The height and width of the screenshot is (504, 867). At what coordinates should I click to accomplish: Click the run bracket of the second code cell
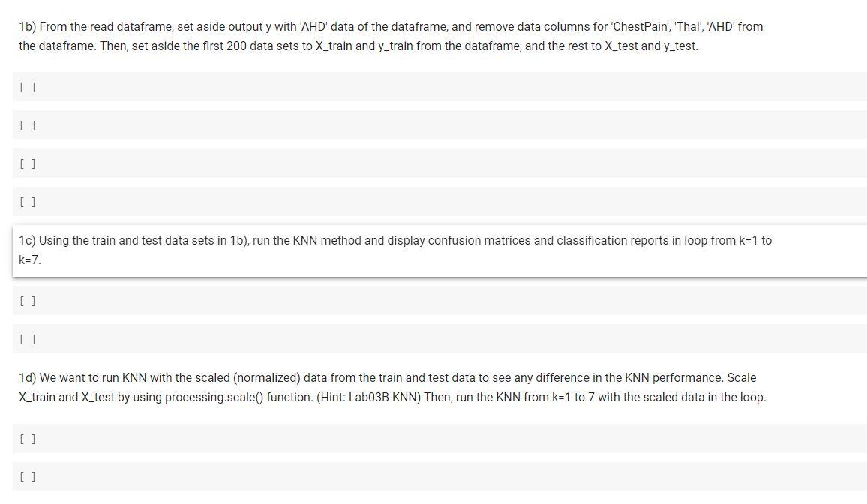(x=27, y=125)
